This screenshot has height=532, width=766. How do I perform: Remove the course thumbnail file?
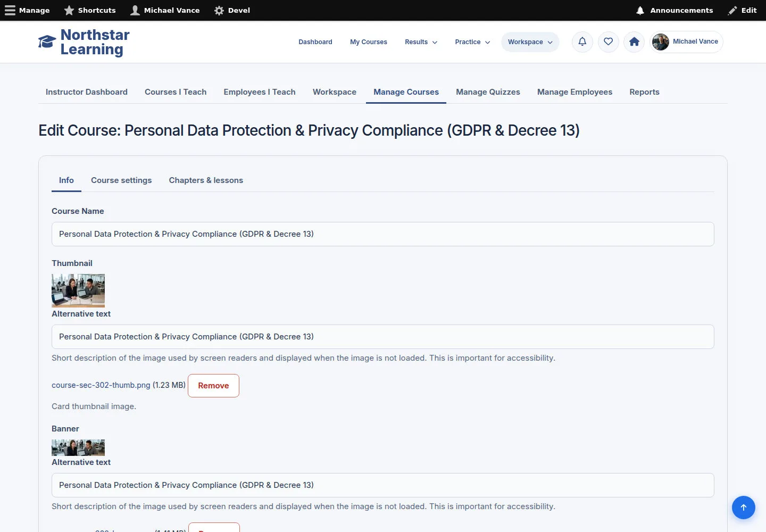pos(213,386)
